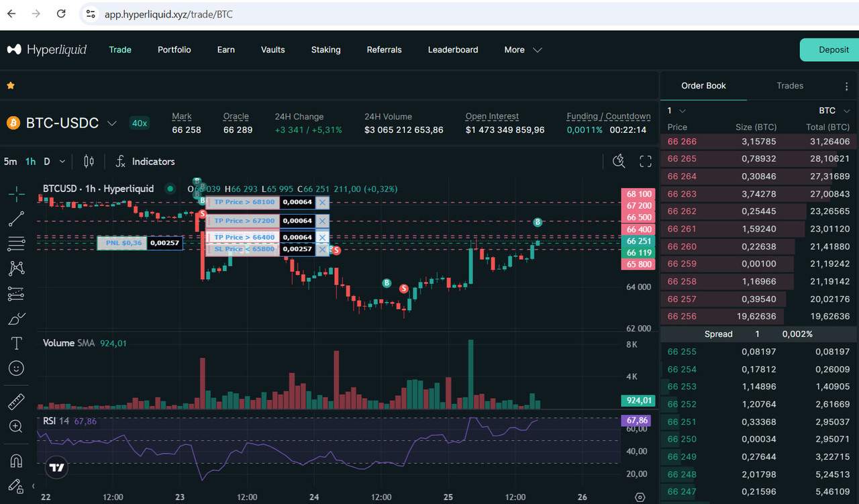
Task: Select the 1h timeframe
Action: [31, 161]
